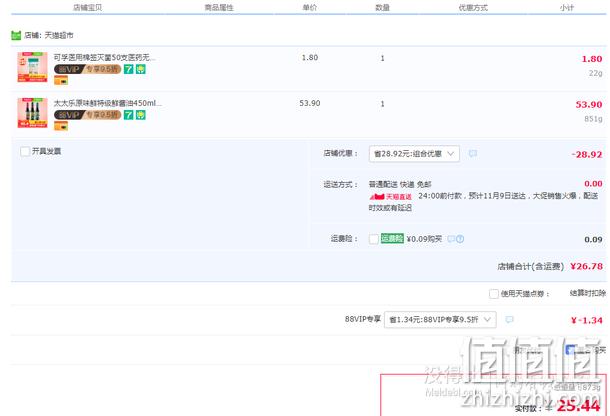Tick the 运费险 shipping insurance checkbox

point(373,239)
